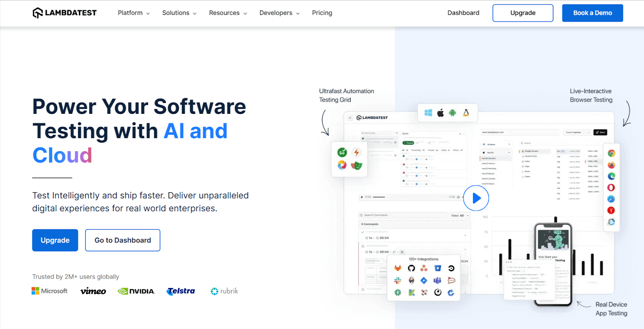Click the Firefox browser icon

(611, 165)
